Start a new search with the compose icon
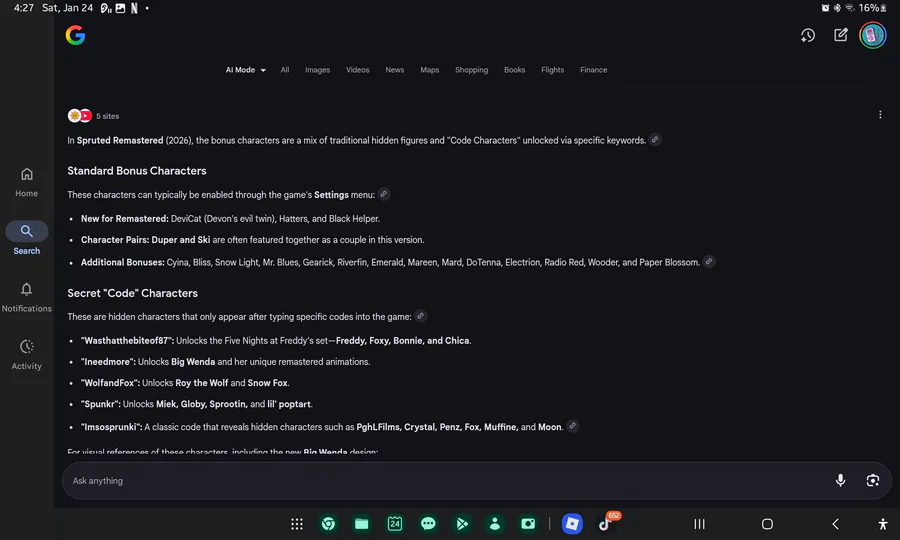Image resolution: width=900 pixels, height=540 pixels. pos(840,35)
